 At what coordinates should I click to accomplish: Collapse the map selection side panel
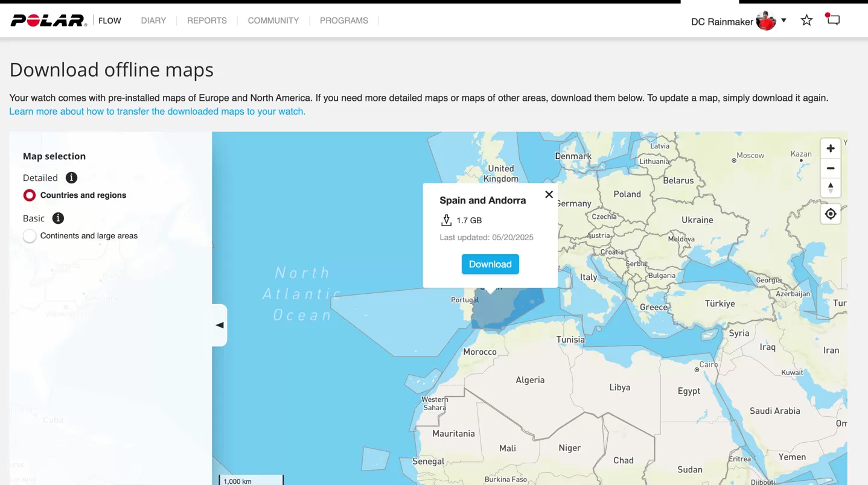220,325
